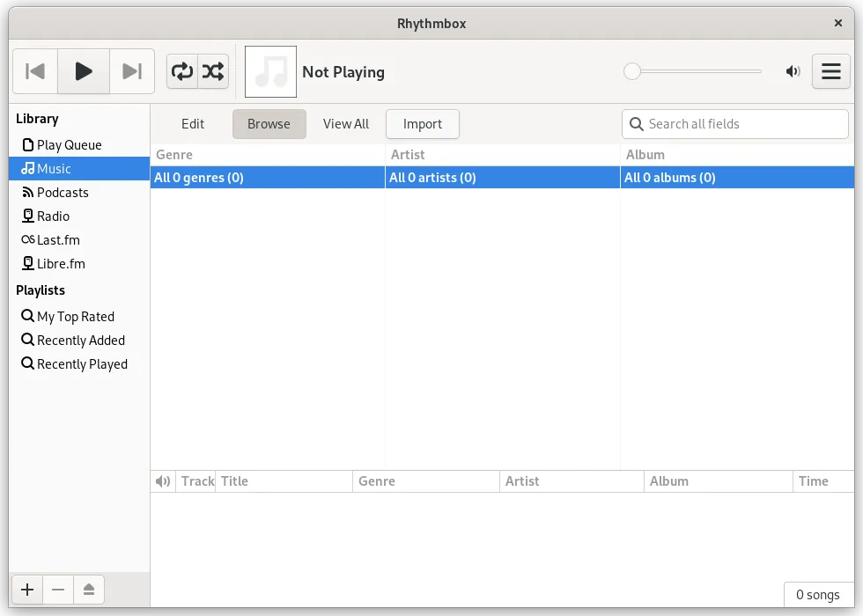
Task: Add a new playlist with the plus icon
Action: point(26,590)
